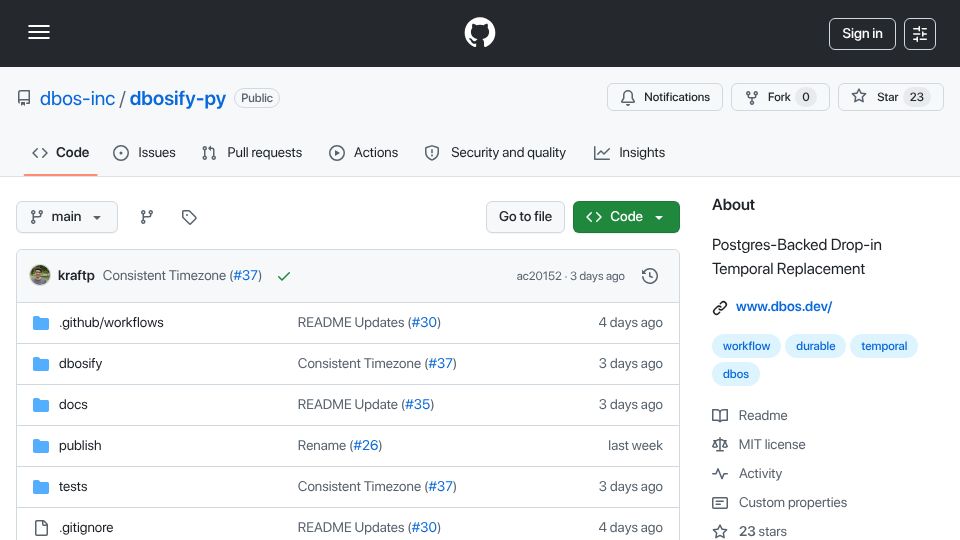Switch to the Code tab

tap(61, 152)
